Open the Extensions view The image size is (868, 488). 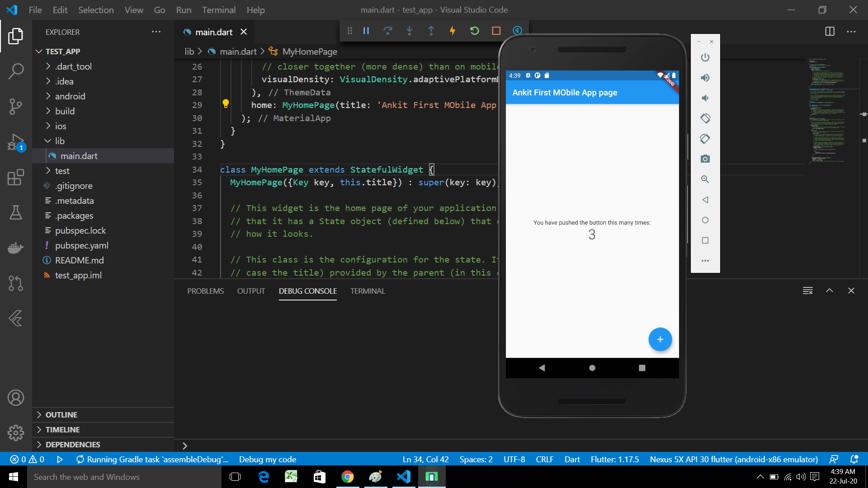click(x=16, y=177)
